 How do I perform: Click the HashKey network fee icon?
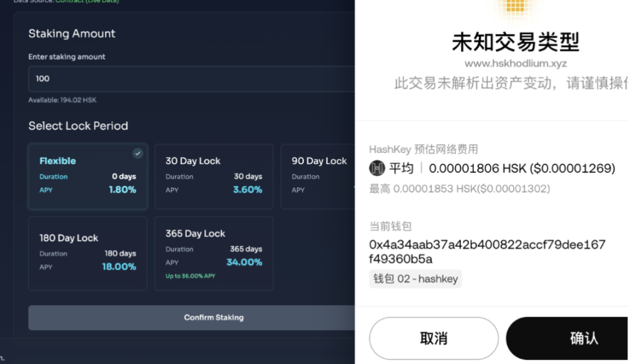377,168
